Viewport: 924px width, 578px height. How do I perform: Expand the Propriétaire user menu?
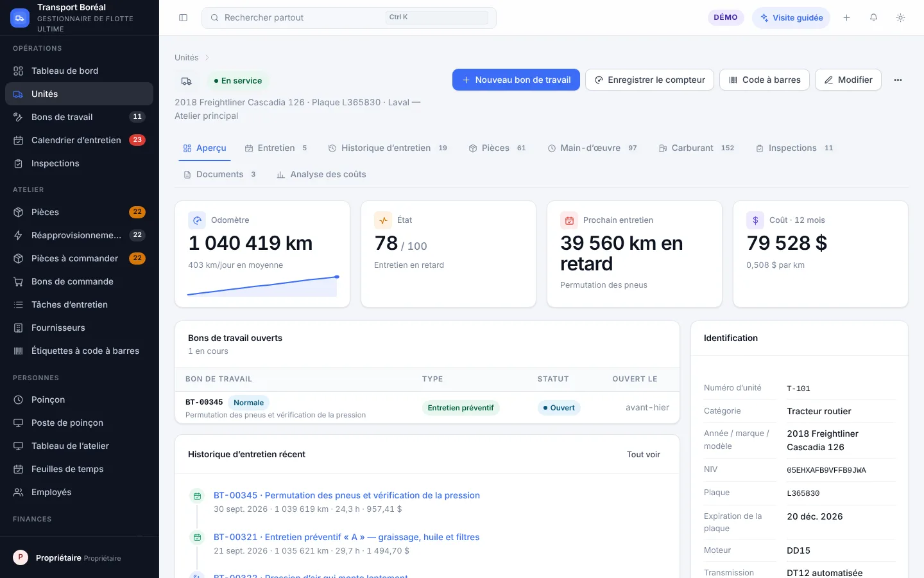79,557
